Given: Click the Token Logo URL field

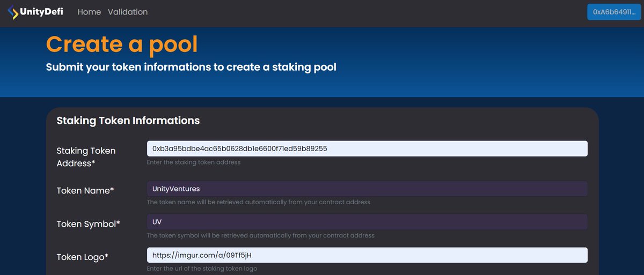Looking at the screenshot, I should pos(367,255).
